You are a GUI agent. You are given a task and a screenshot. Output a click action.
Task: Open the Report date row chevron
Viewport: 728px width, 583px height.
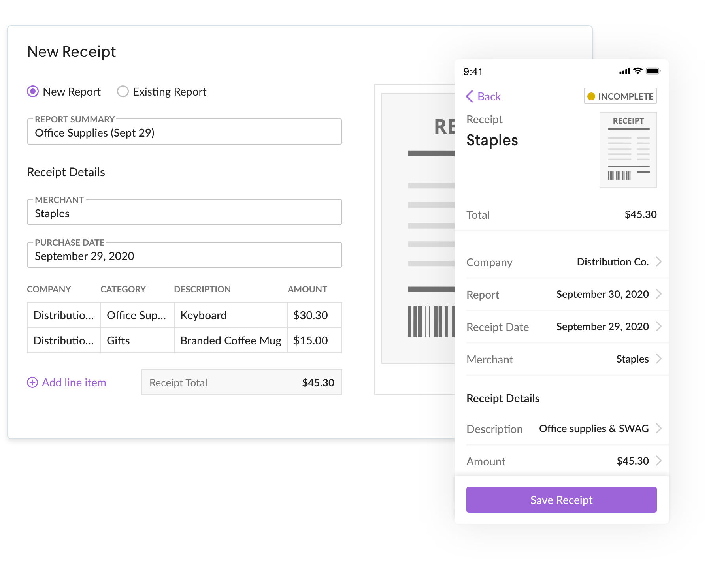tap(658, 294)
